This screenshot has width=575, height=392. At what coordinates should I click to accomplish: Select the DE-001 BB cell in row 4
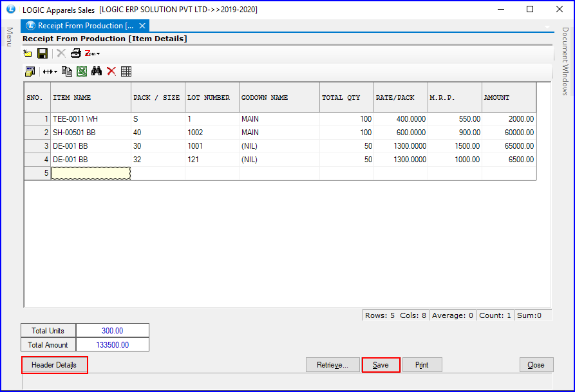[x=91, y=160]
